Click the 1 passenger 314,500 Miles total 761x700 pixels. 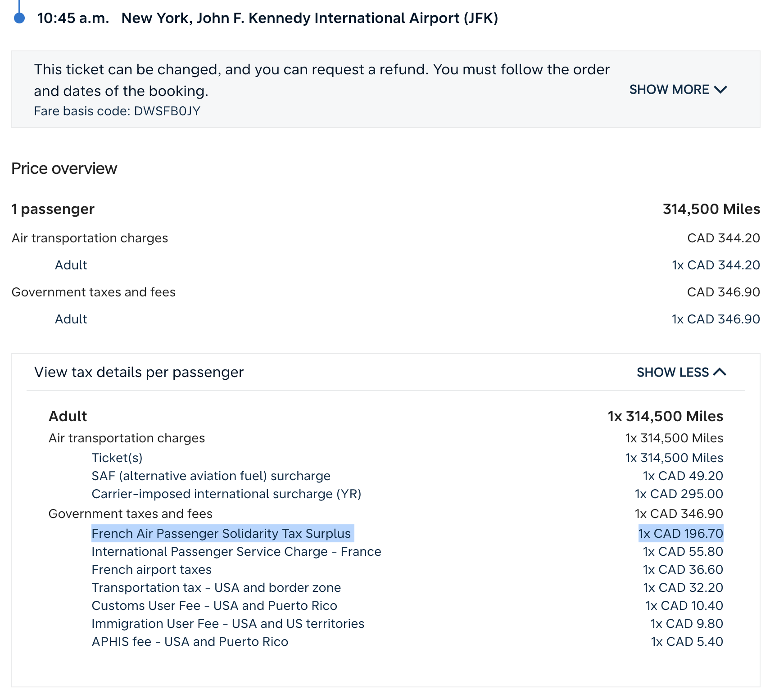coord(711,209)
